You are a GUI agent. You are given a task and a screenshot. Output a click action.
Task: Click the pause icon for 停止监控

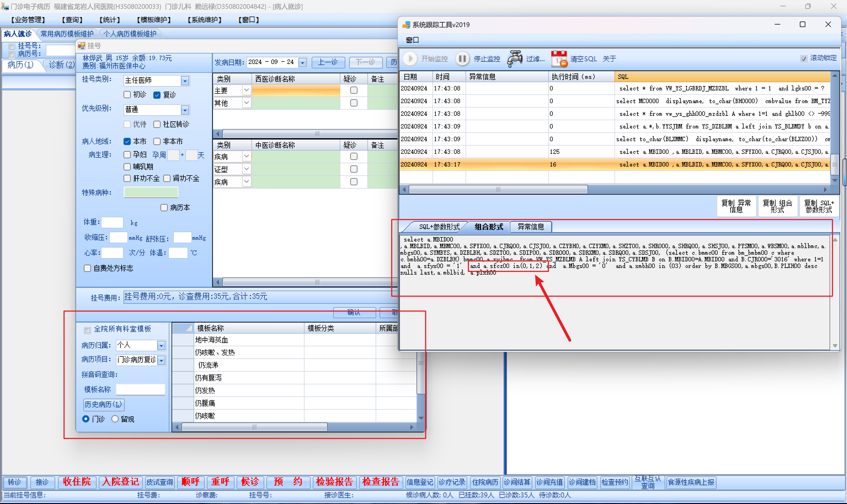[x=462, y=59]
